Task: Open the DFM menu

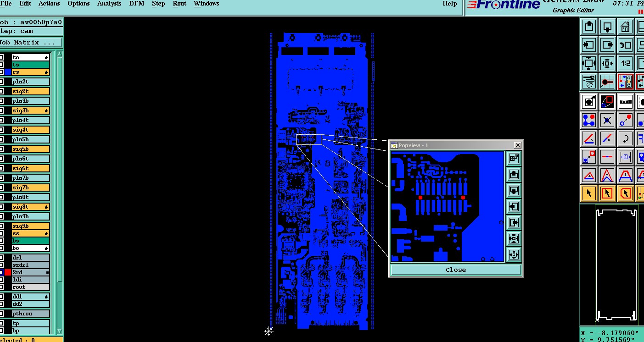Action: click(x=137, y=4)
